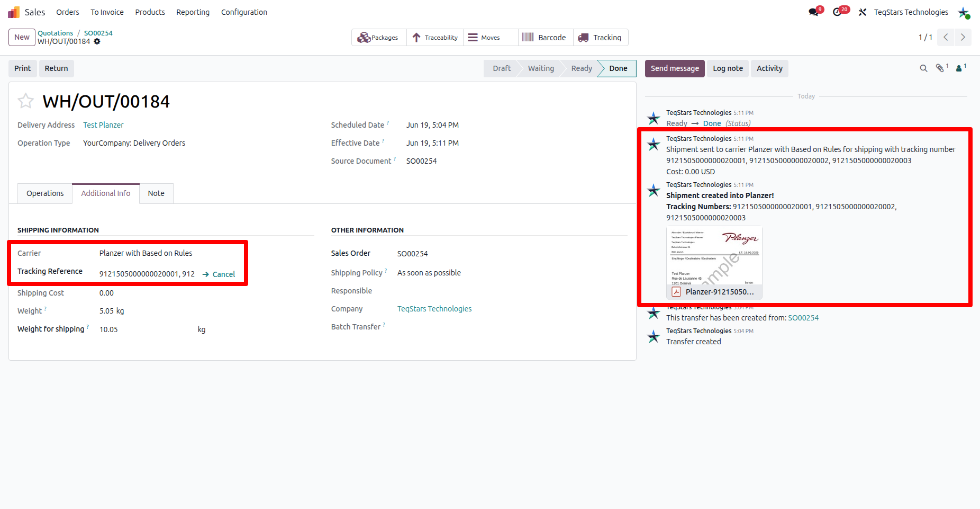This screenshot has height=509, width=980.
Task: Go to the previous record arrow
Action: coord(946,37)
